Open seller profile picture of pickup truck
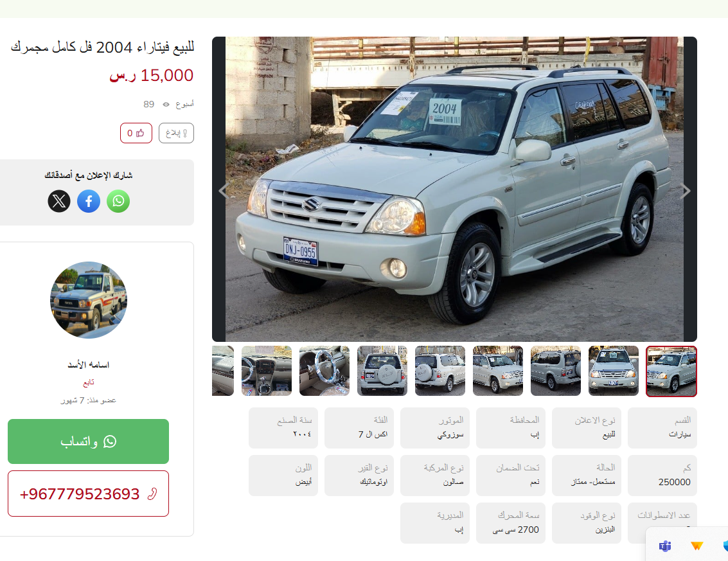Viewport: 728px width, 561px height. (x=88, y=300)
